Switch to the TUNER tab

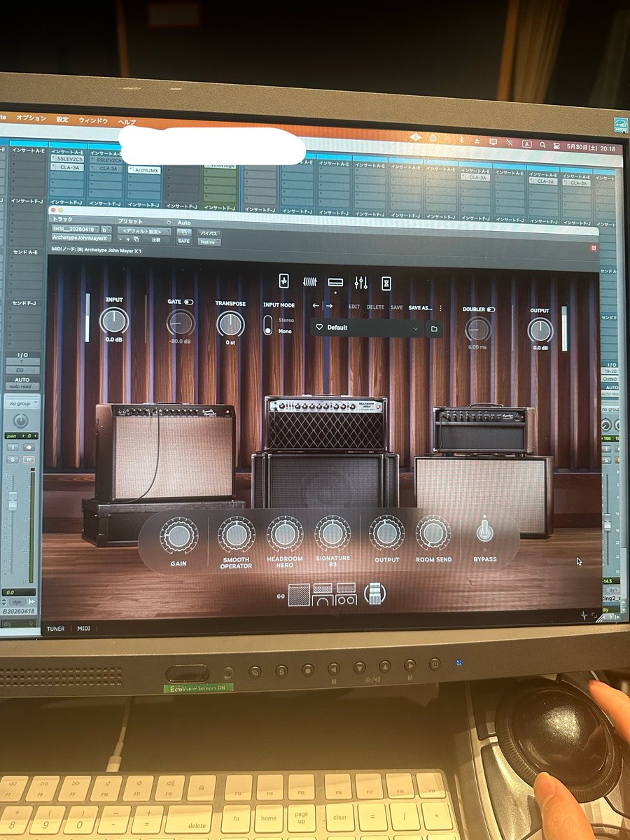click(56, 629)
